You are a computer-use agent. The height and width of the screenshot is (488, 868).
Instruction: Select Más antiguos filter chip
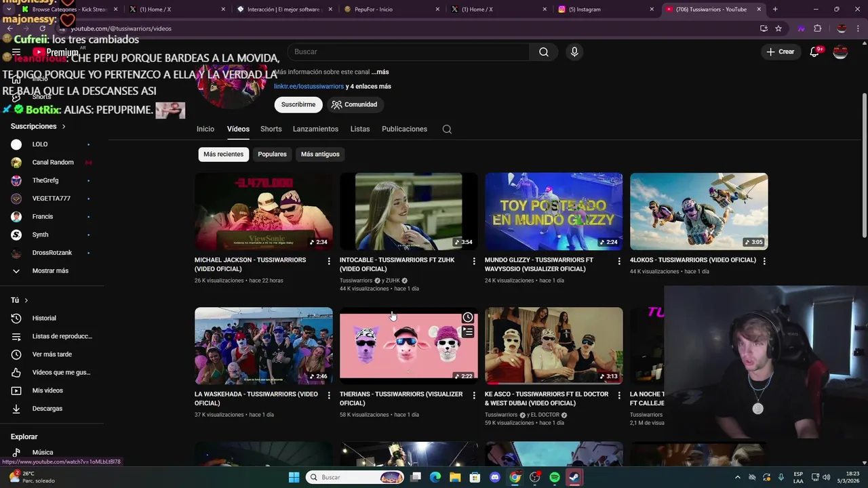click(x=320, y=154)
